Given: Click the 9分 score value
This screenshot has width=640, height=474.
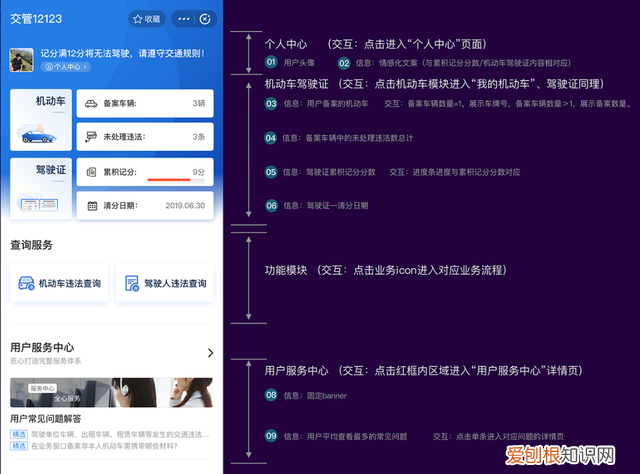Looking at the screenshot, I should tap(199, 172).
